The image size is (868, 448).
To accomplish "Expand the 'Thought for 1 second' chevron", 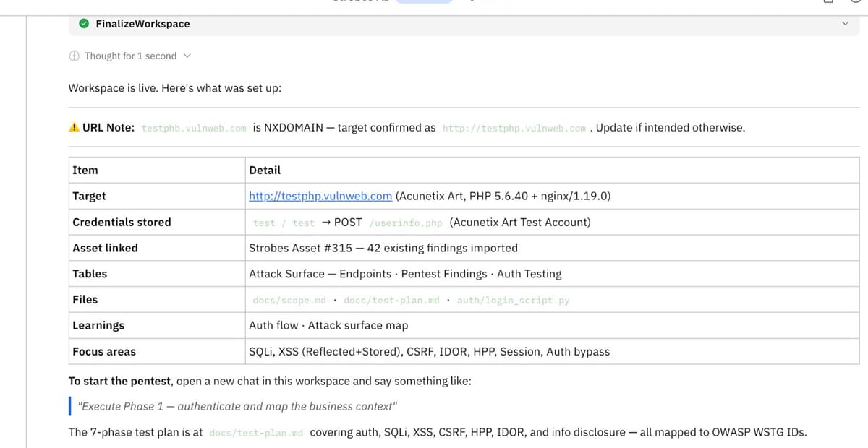I will coord(187,56).
